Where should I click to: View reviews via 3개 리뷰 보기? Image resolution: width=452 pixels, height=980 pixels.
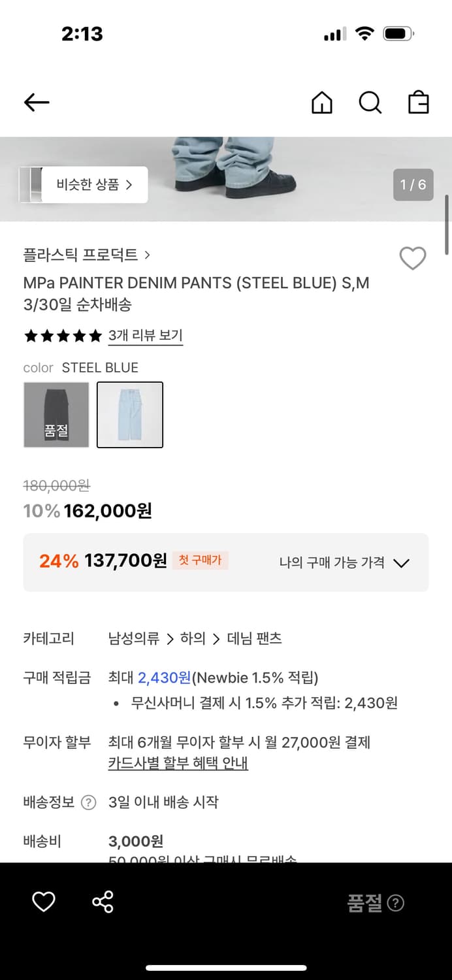click(x=145, y=335)
